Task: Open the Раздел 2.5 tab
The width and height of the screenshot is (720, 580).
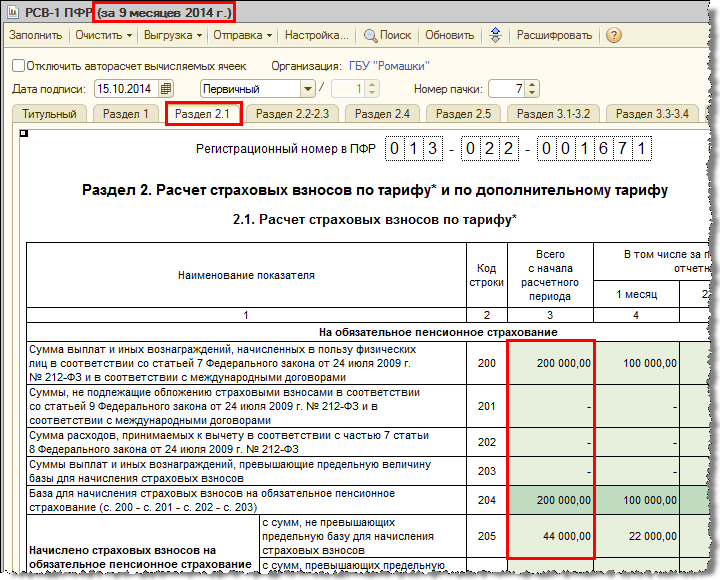Action: (x=463, y=114)
